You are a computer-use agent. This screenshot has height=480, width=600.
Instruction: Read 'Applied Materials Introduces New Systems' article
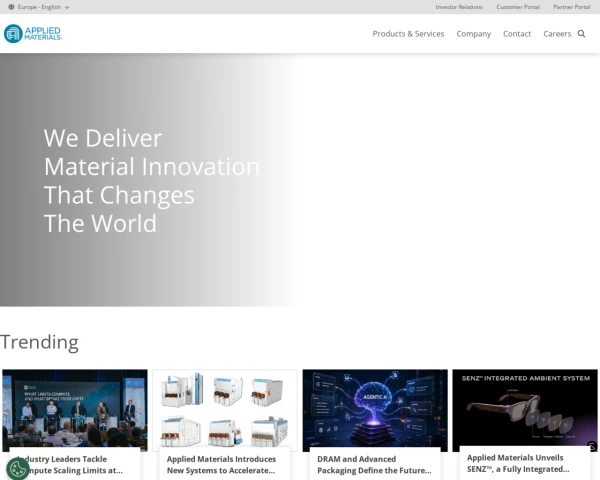[x=221, y=464]
